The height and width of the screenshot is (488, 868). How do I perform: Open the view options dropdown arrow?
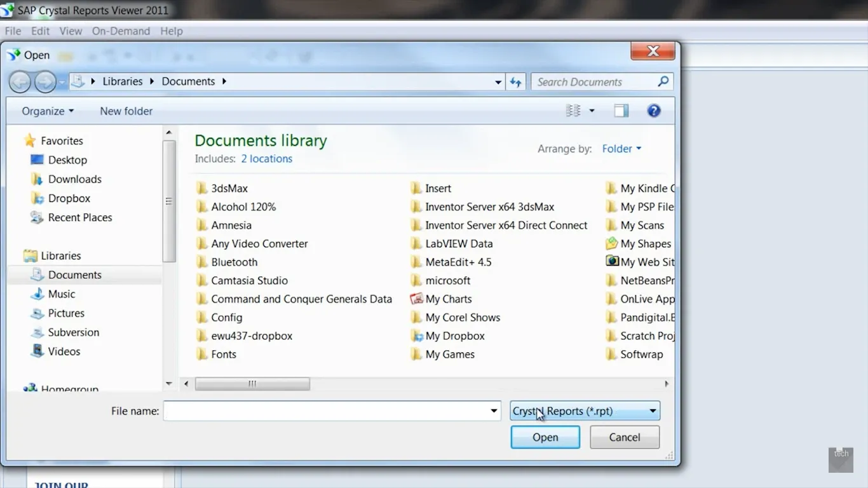592,111
